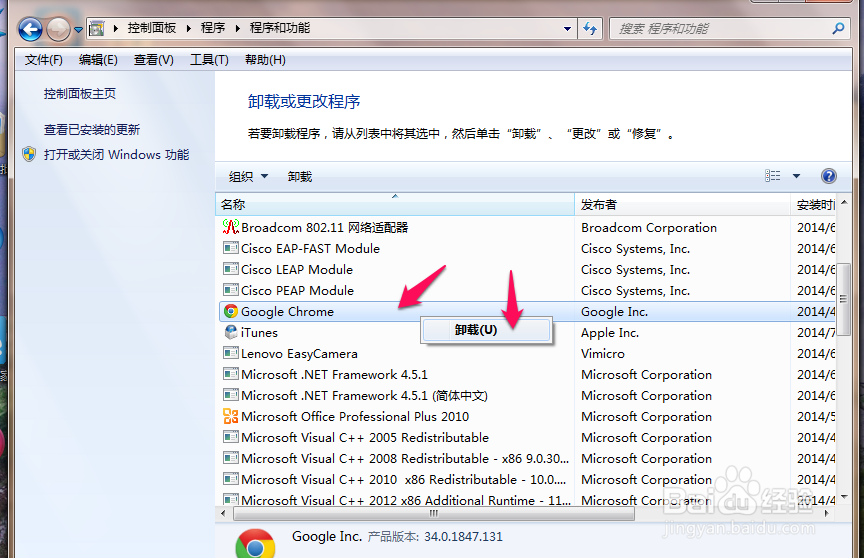Open 打开或关闭 Windows 功能 link
This screenshot has width=864, height=558.
[x=116, y=155]
